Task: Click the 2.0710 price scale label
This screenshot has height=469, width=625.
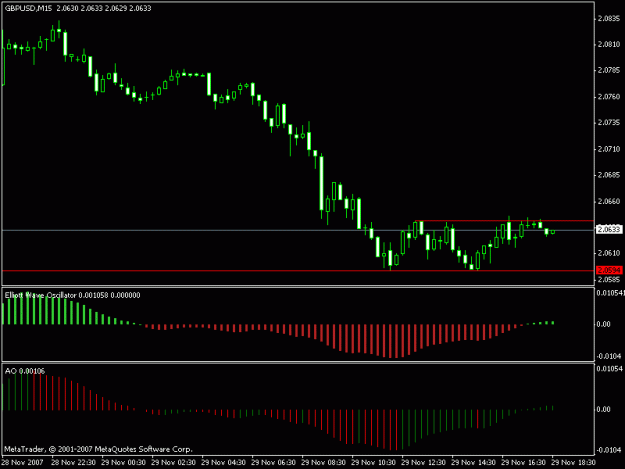Action: 609,149
